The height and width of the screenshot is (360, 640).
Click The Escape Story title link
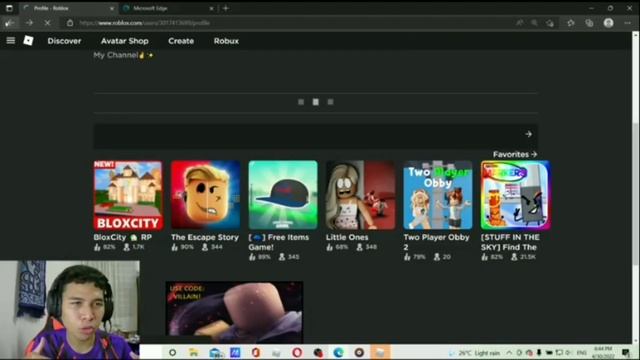(204, 237)
